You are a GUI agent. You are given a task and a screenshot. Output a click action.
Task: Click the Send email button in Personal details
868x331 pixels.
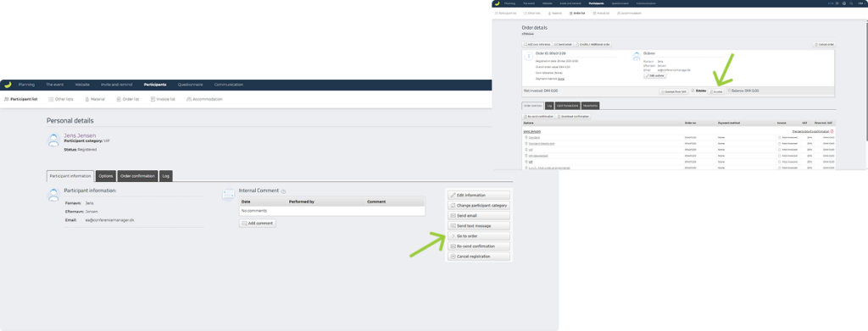point(479,216)
